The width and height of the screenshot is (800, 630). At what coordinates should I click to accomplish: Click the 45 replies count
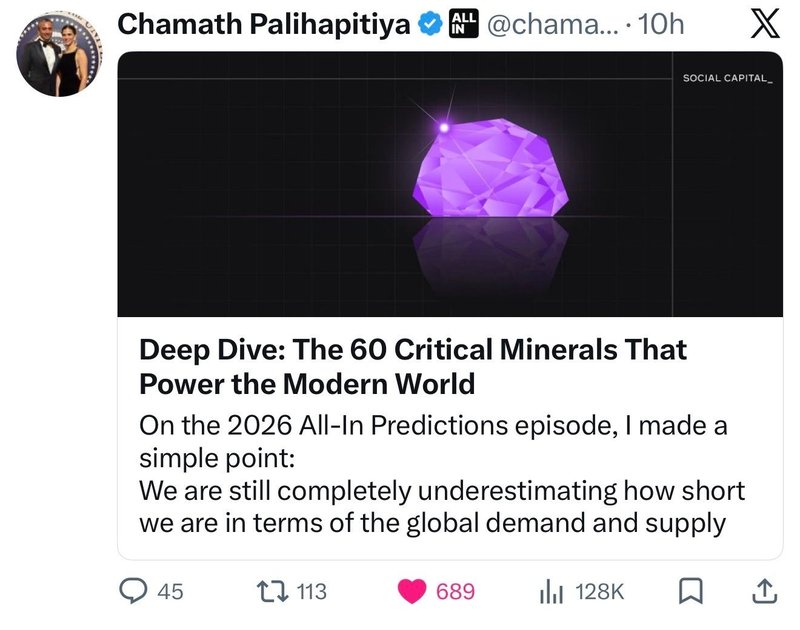pos(171,591)
